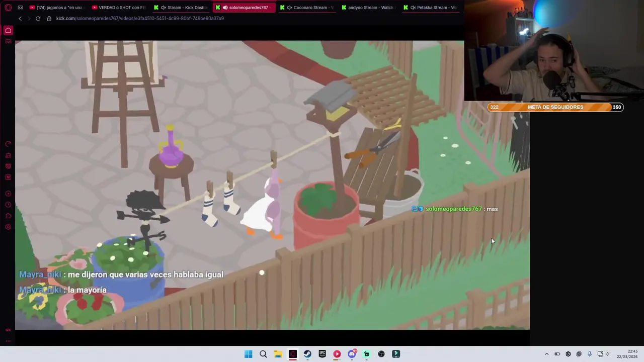Open the Opera GX main menu icon
Image resolution: width=644 pixels, height=362 pixels.
8,8
